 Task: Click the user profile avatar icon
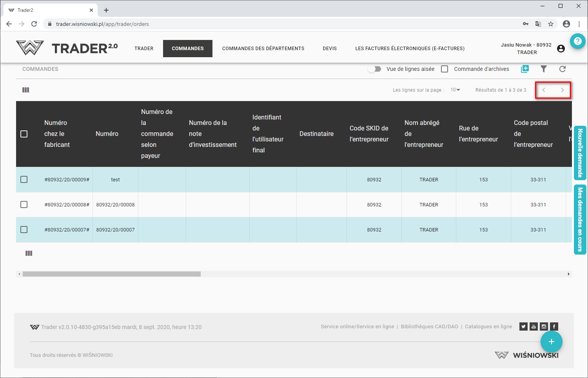(561, 49)
